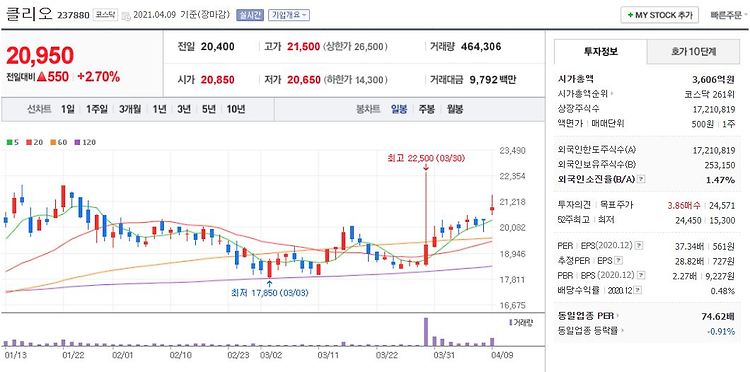Select the 1일 line chart period
The width and height of the screenshot is (750, 372).
click(x=67, y=109)
